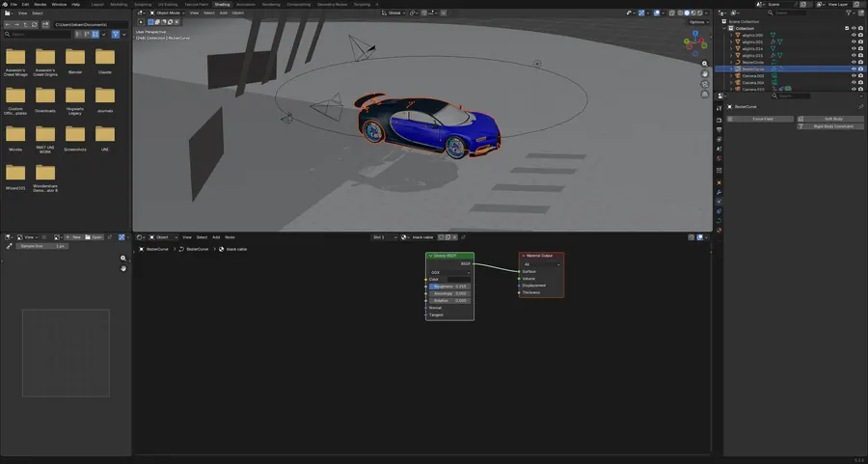Toggle viewport gizmos
The width and height of the screenshot is (868, 464).
pyautogui.click(x=640, y=13)
